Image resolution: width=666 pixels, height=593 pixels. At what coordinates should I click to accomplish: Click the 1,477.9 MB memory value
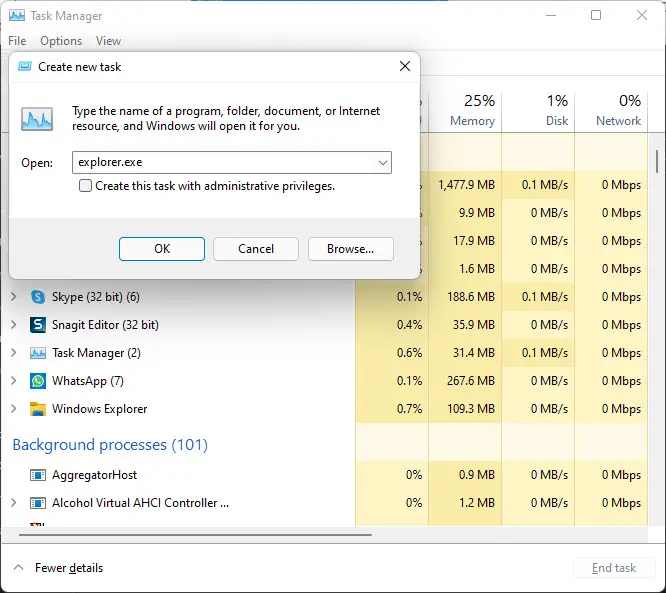tap(466, 185)
